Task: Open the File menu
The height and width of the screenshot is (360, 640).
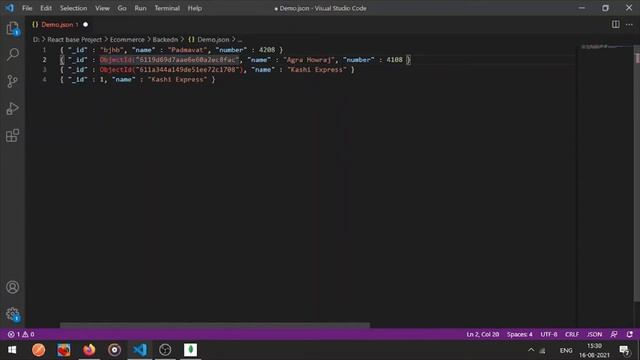Action: (27, 8)
